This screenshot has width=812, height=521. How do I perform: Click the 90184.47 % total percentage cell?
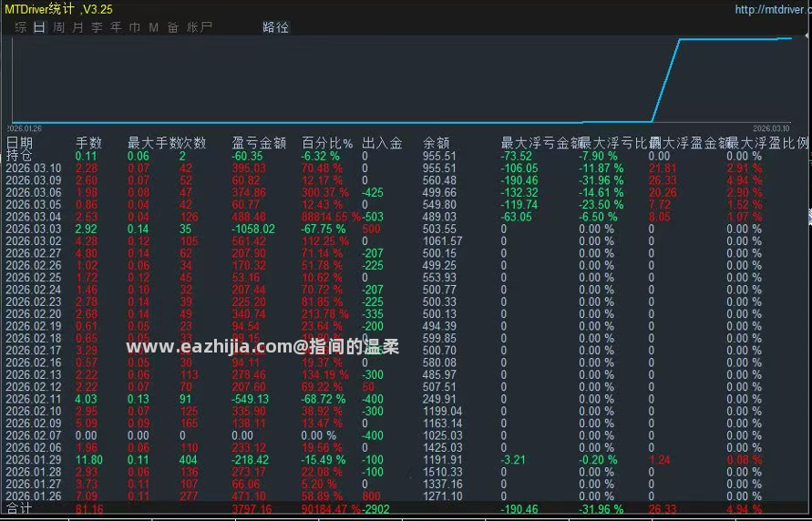(x=331, y=509)
